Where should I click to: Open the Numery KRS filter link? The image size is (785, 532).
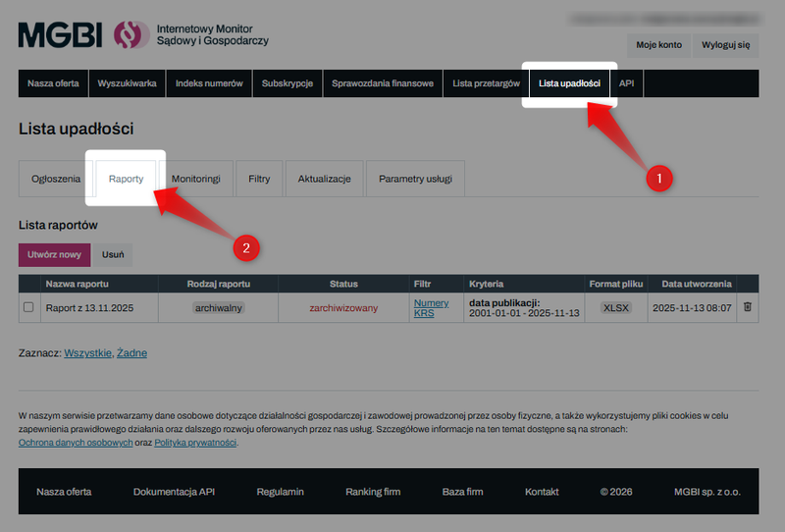pos(431,308)
